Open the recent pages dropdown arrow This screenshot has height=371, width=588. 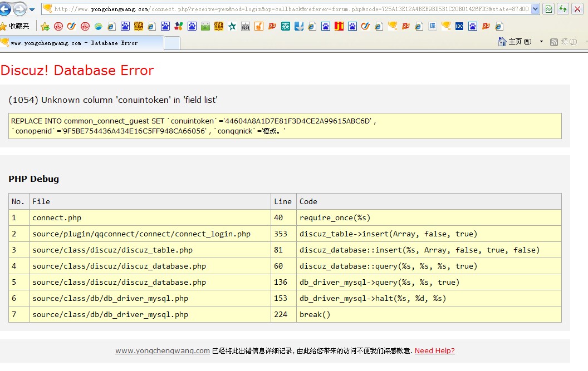tap(32, 9)
